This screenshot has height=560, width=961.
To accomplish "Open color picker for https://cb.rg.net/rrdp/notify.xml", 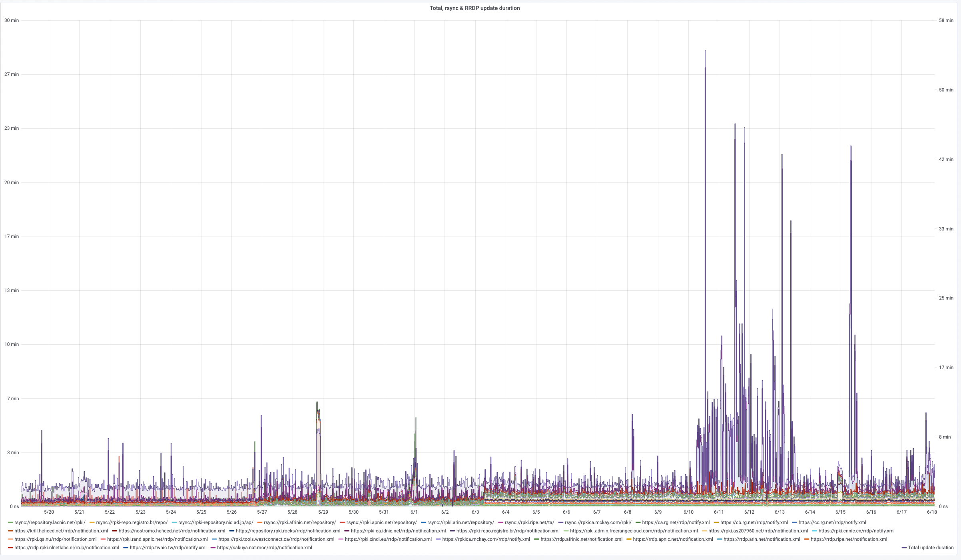I will [716, 522].
